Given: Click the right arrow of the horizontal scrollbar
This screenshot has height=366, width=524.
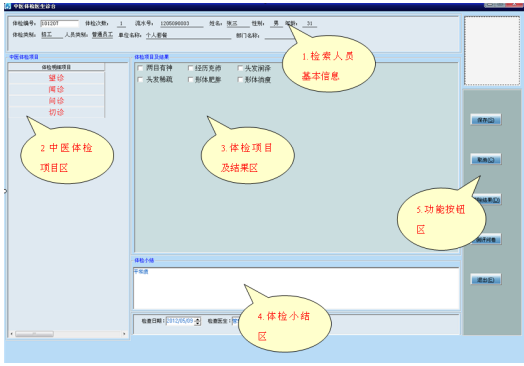Looking at the screenshot, I should coord(124,334).
